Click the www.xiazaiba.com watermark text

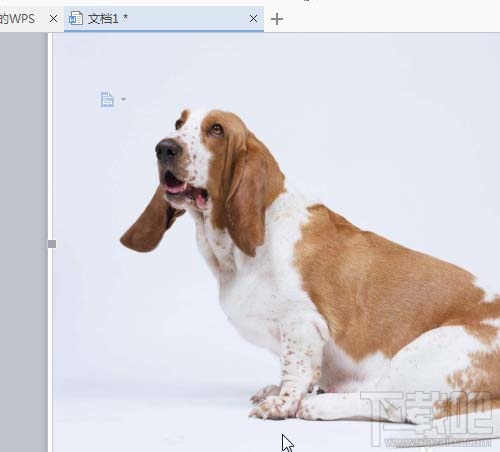pyautogui.click(x=438, y=442)
